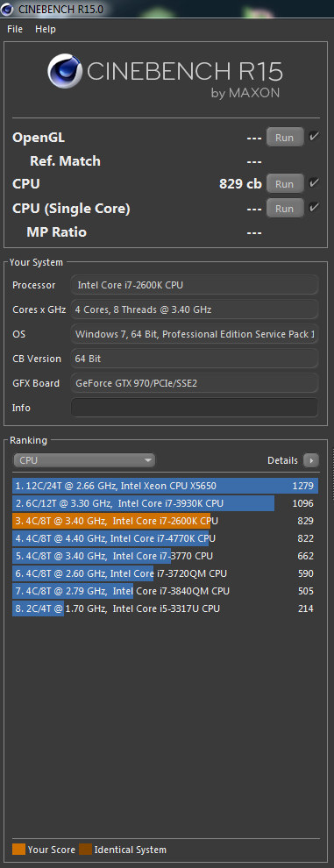Viewport: 334px width, 868px height.
Task: Select the Core i7-3720QM ranking row
Action: tap(165, 573)
